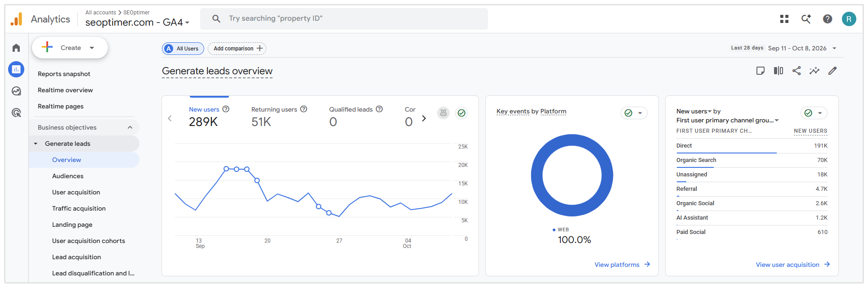Select Overview under Generate leads
Viewport: 868px width, 288px height.
click(x=84, y=160)
